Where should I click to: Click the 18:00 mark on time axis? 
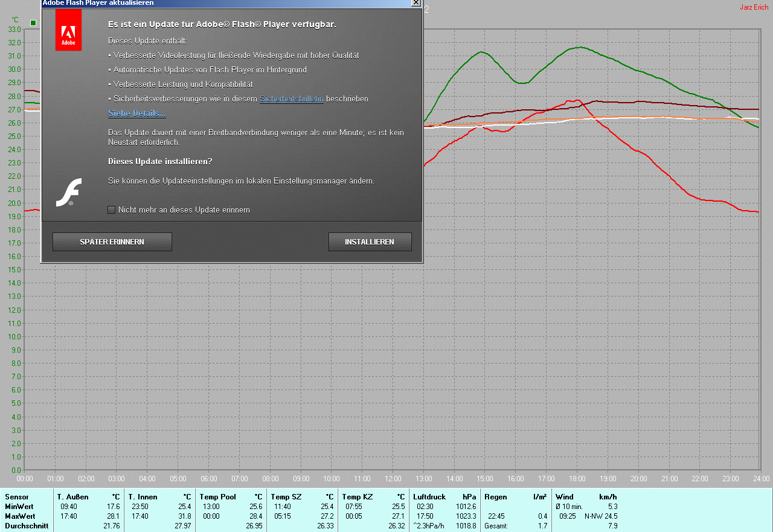pyautogui.click(x=577, y=479)
